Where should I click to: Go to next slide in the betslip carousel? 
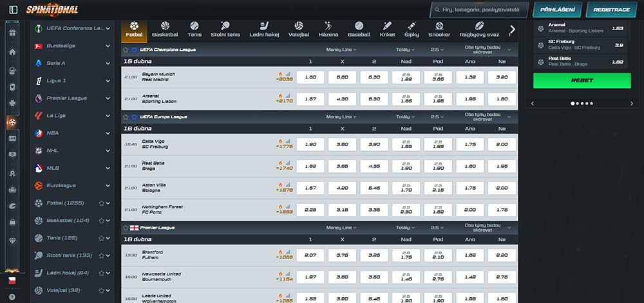[632, 104]
